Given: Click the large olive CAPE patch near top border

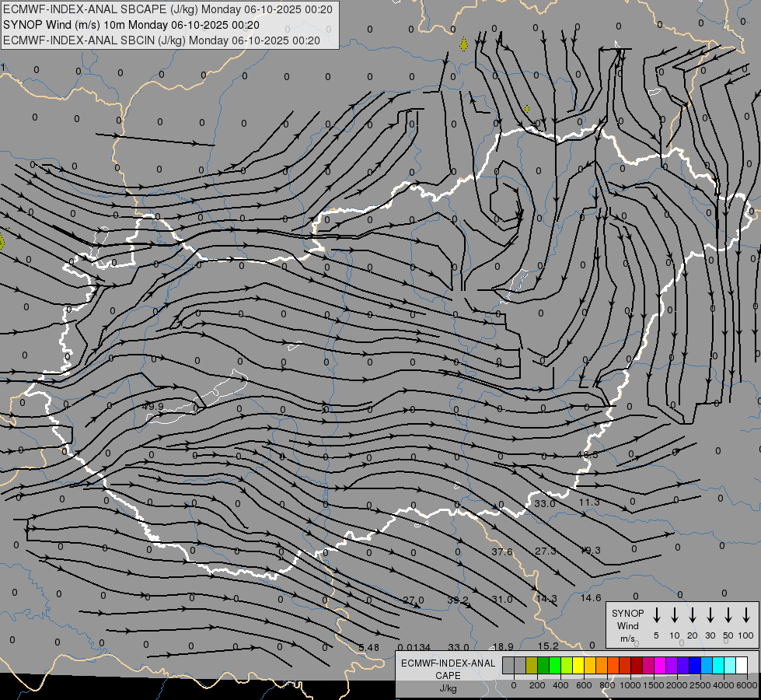Looking at the screenshot, I should (x=464, y=44).
